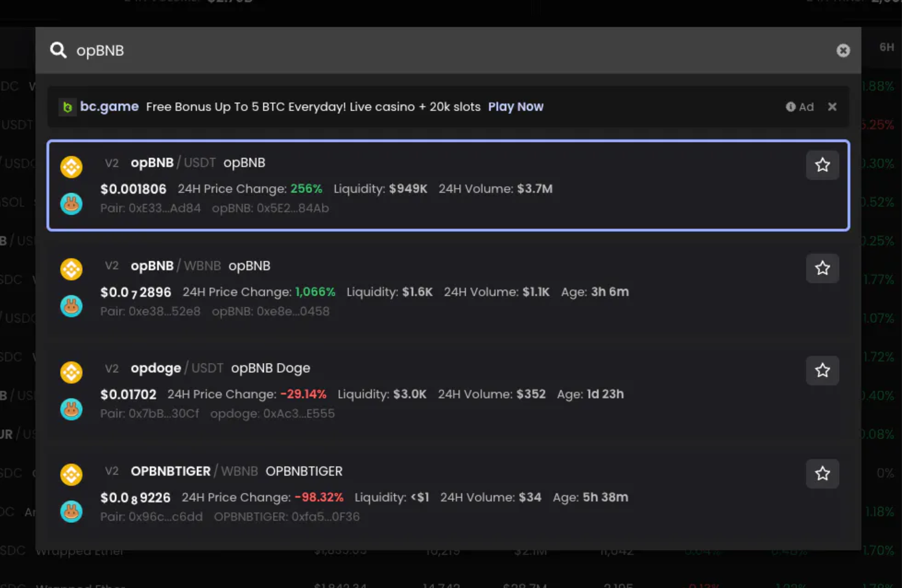Star the opdoge/USDT pair
Viewport: 902px width, 588px height.
(822, 370)
